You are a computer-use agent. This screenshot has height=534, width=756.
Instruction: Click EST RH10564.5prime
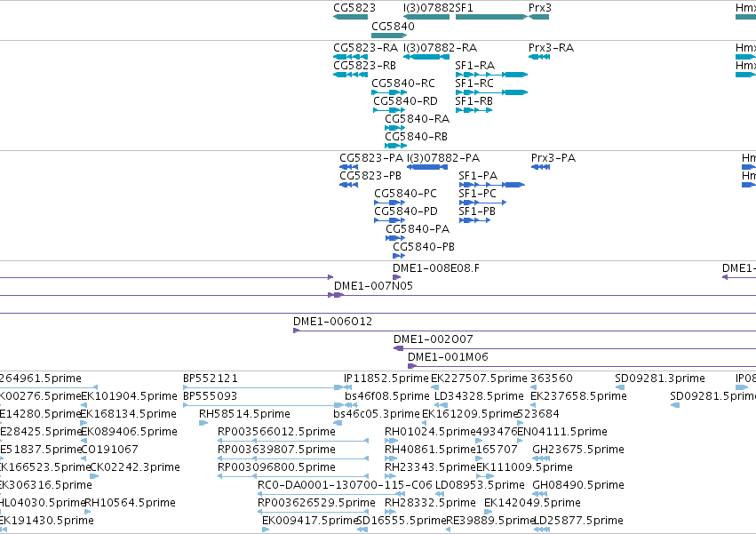pyautogui.click(x=88, y=512)
